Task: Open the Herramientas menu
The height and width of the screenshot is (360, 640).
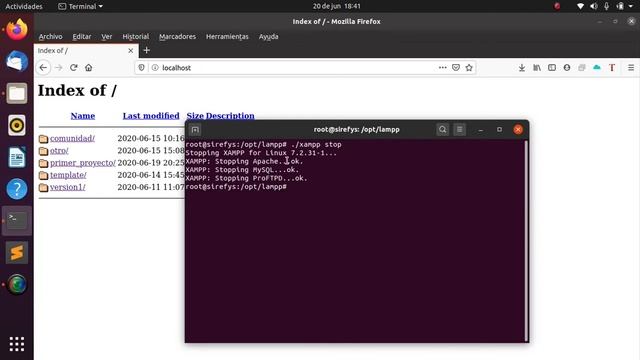Action: pyautogui.click(x=227, y=37)
